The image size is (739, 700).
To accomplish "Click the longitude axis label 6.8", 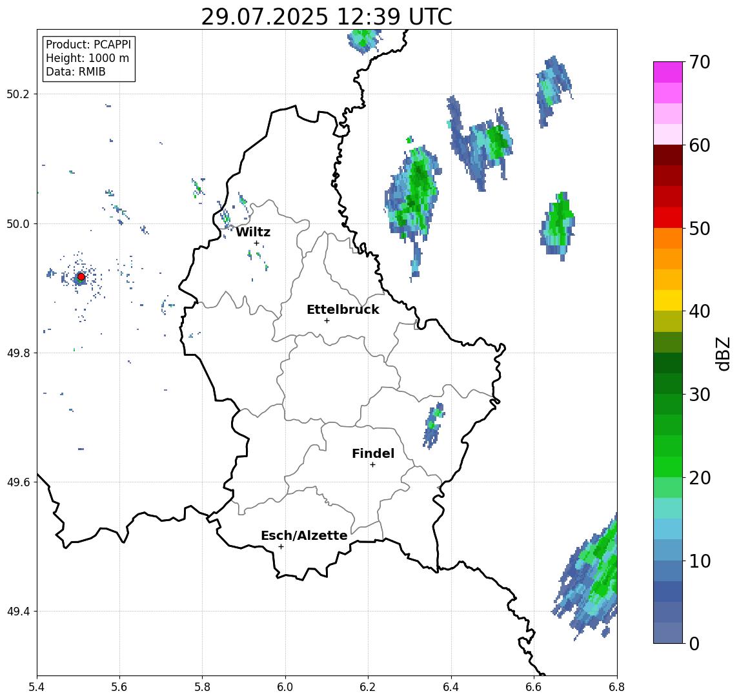I will pos(616,687).
